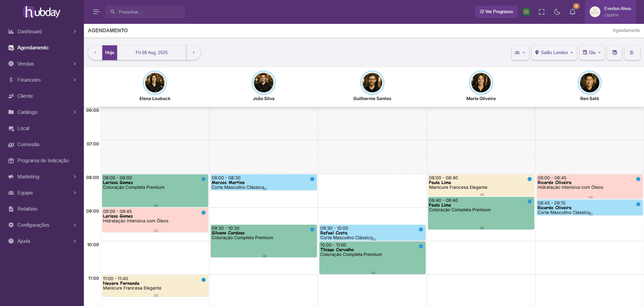Open the Dia view dropdown
The height and width of the screenshot is (306, 644).
pyautogui.click(x=592, y=52)
